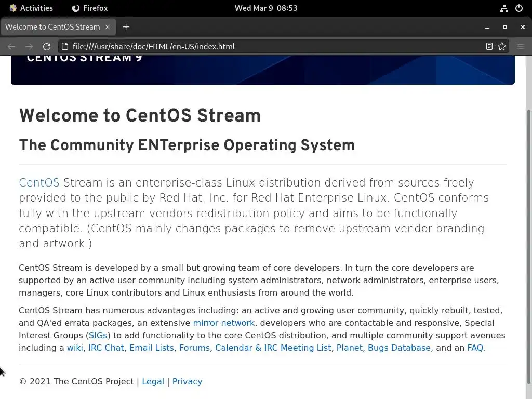Visit the wiki link

coord(75,348)
